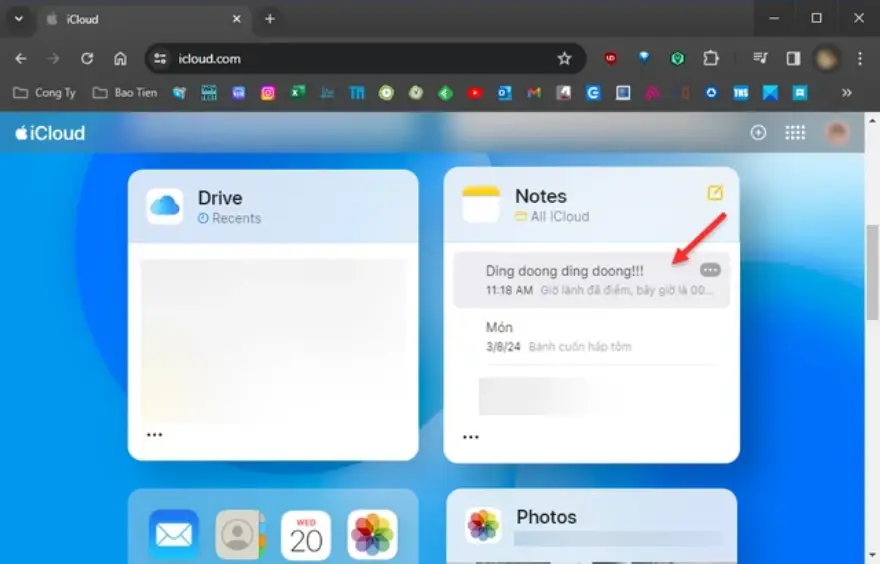Screen dimensions: 880x564
Task: Open Drive Recents link
Action: (230, 218)
